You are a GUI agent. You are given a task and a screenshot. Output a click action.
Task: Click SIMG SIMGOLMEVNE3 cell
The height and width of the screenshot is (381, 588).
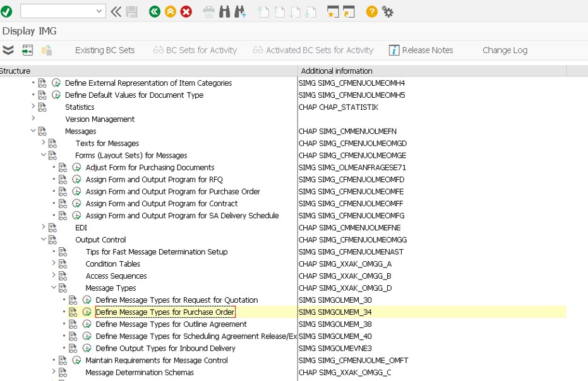[x=335, y=348]
